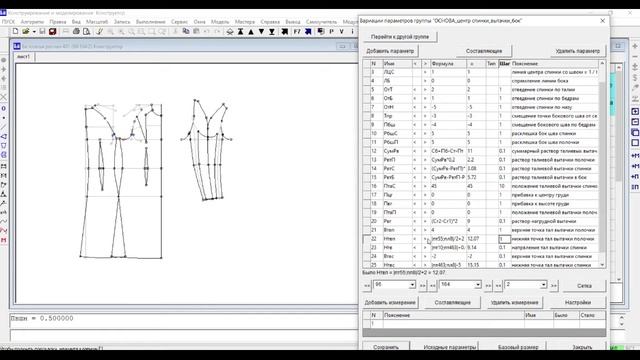Screen dimensions: 640x360
Task: Click the Добавить измерение button
Action: tap(390, 302)
